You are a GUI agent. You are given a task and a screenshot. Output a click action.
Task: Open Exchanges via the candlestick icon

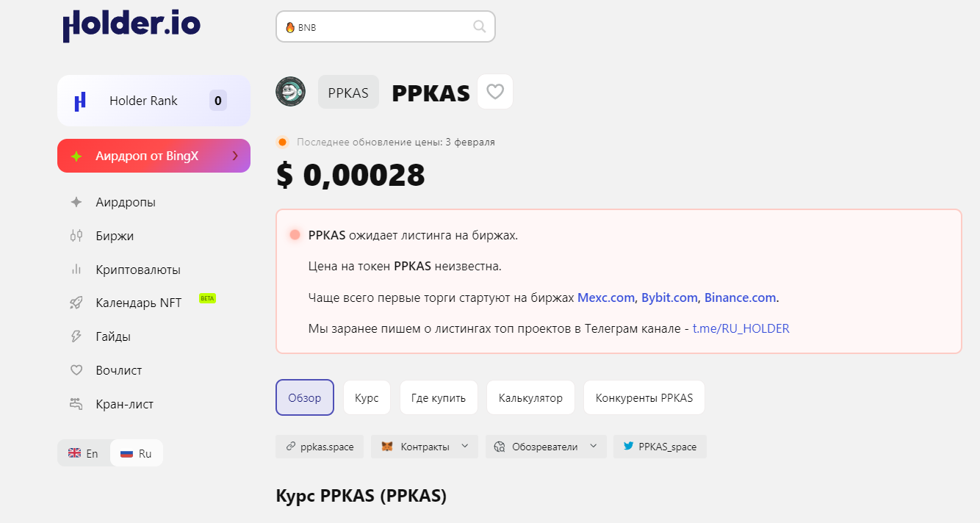coord(76,236)
